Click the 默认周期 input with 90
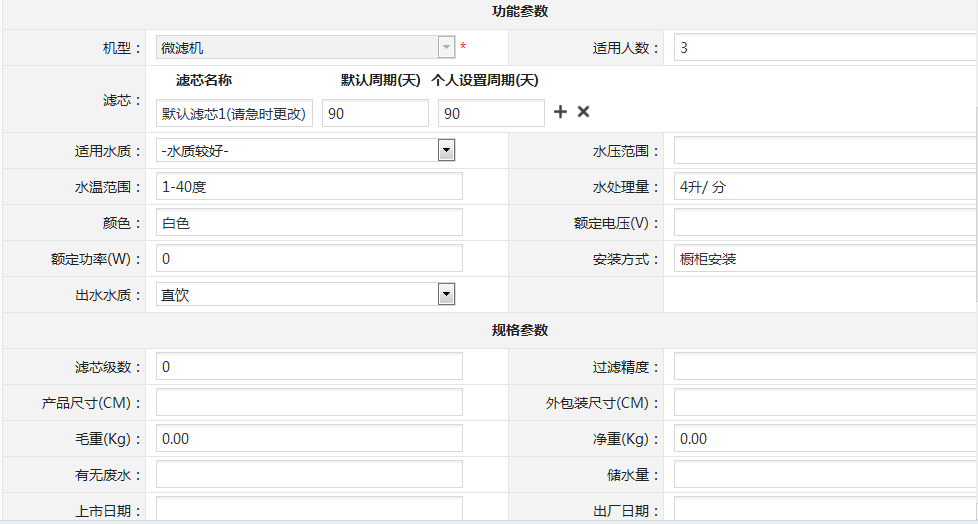The width and height of the screenshot is (978, 524). click(x=375, y=114)
